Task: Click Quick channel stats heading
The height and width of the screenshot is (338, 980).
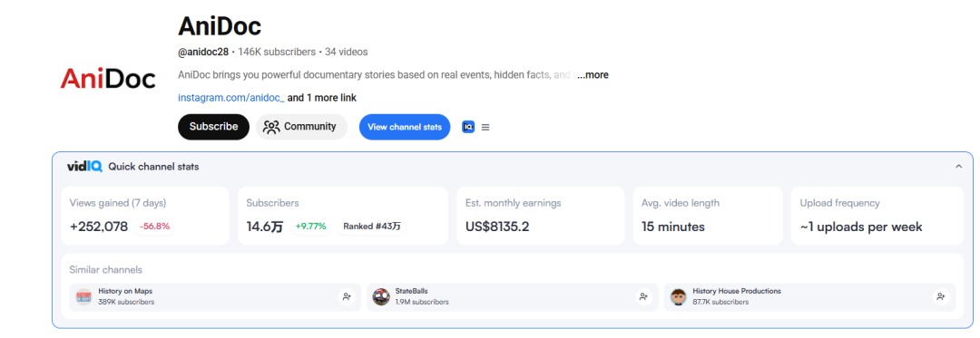Action: point(153,167)
